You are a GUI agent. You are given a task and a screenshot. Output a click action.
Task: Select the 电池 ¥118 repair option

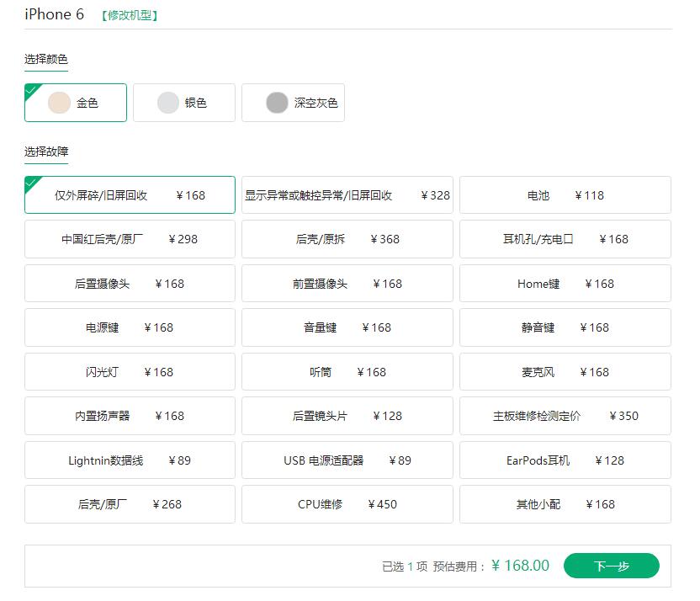[x=565, y=195]
